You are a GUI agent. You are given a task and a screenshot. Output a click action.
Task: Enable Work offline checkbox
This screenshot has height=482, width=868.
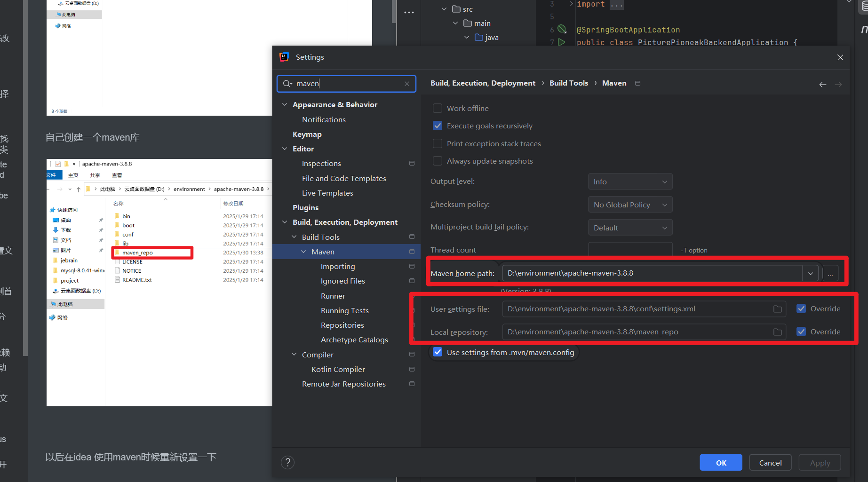[x=438, y=109]
